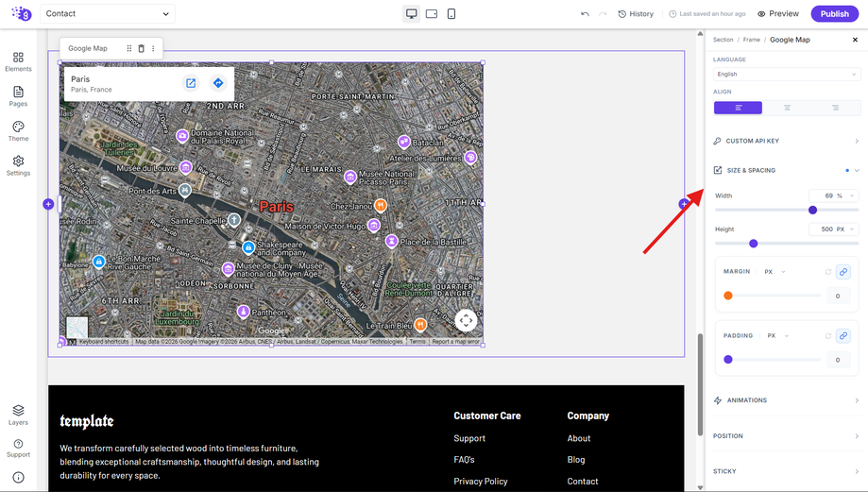Open the Support help icon

point(18,449)
